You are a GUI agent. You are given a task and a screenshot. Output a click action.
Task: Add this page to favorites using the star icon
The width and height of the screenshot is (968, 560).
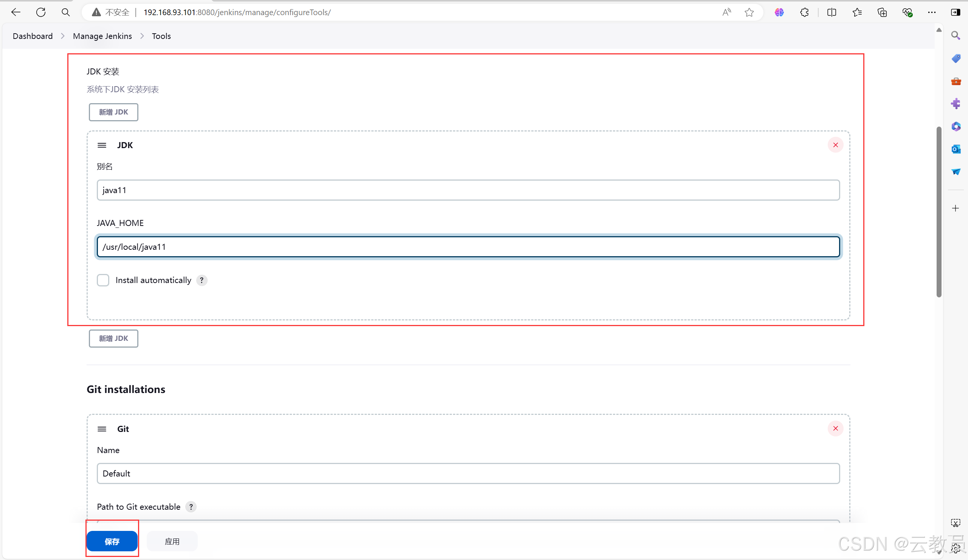pyautogui.click(x=749, y=12)
